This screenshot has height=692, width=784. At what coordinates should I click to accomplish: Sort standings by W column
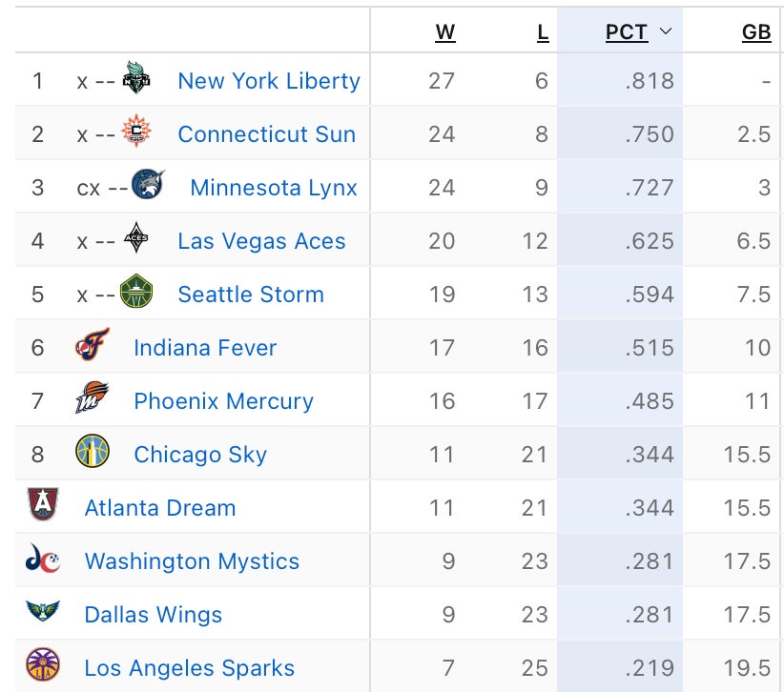tap(444, 31)
